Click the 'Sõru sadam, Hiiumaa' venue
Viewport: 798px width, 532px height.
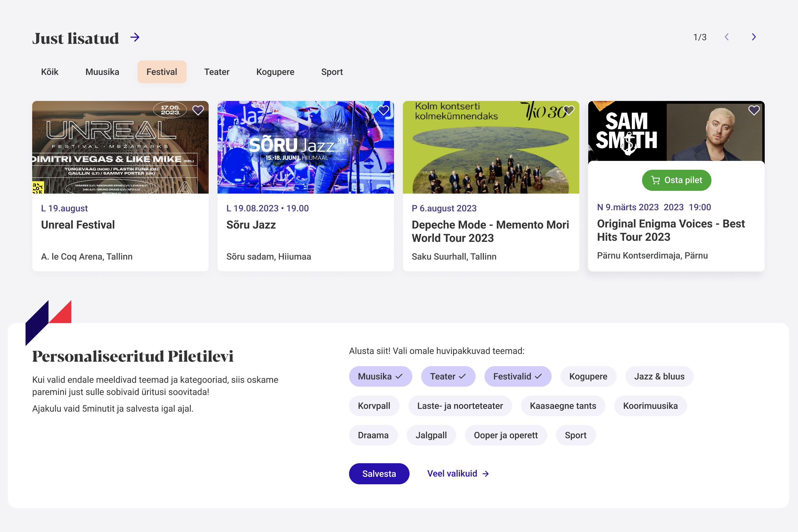(269, 257)
